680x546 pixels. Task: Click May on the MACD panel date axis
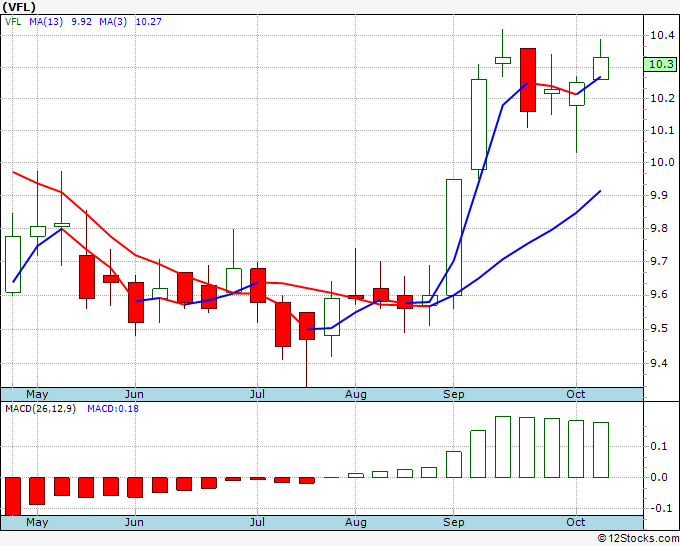37,522
